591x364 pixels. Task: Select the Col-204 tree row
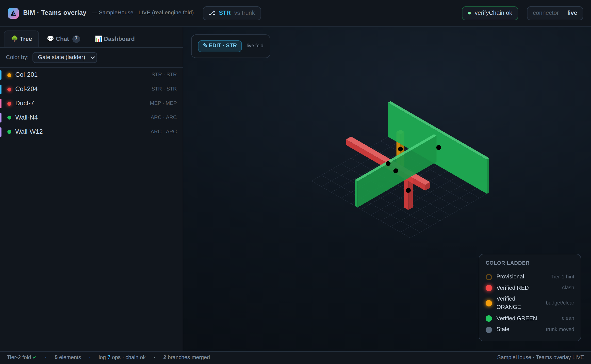91,89
